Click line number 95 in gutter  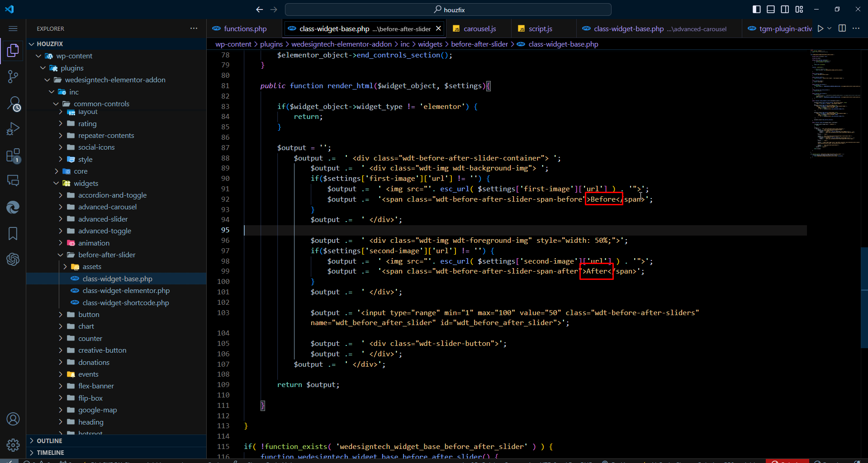tap(225, 230)
